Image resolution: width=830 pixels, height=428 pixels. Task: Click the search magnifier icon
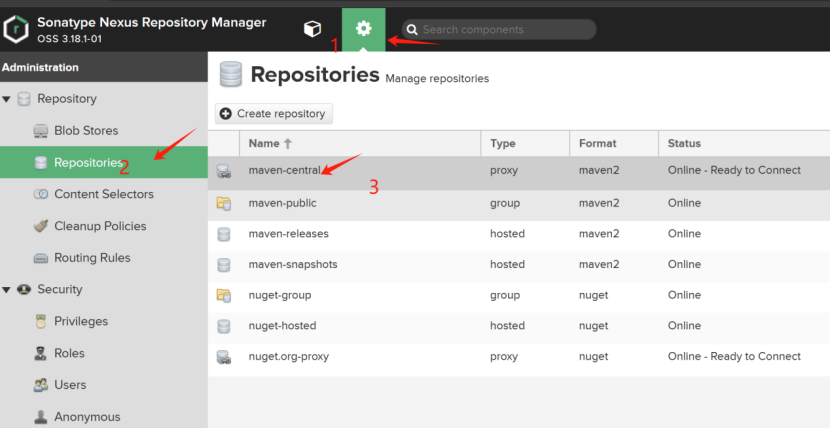pos(412,30)
